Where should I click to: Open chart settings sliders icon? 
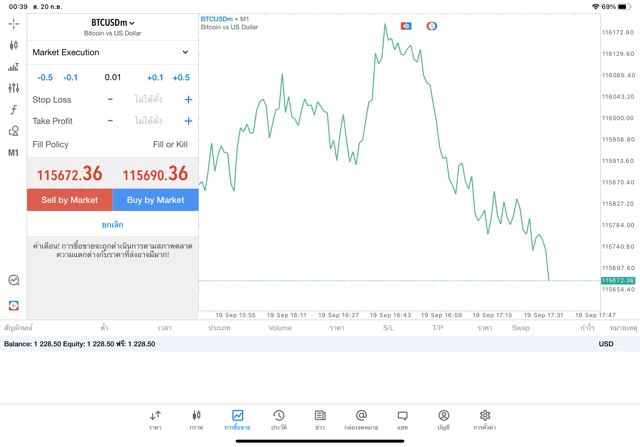[13, 88]
